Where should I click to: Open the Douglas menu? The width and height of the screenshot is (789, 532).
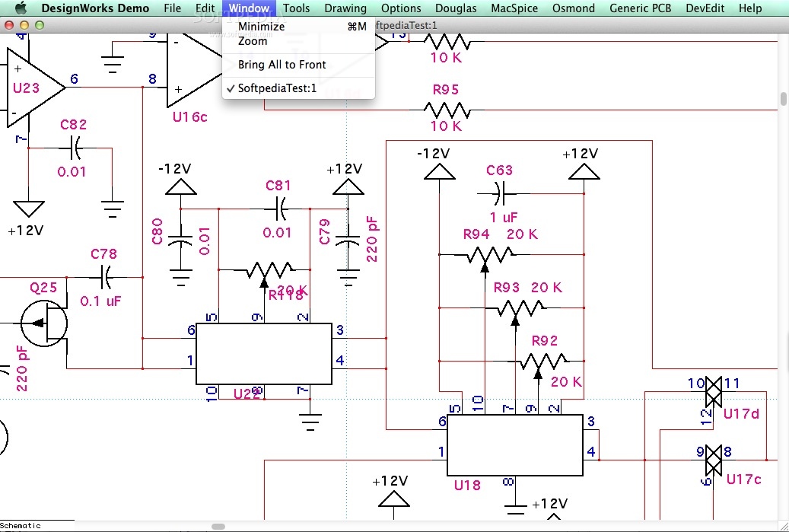tap(456, 8)
